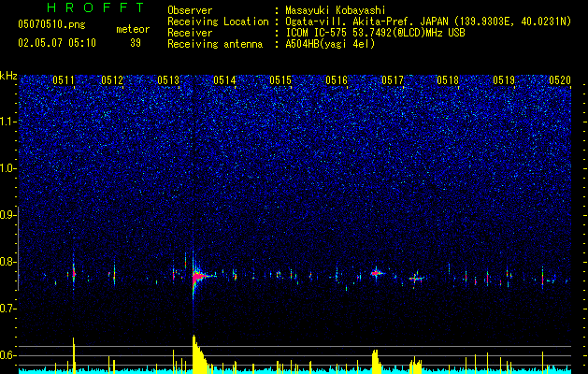Click the 0516 time marker
Viewport: 588px width, 374px height.
[337, 80]
